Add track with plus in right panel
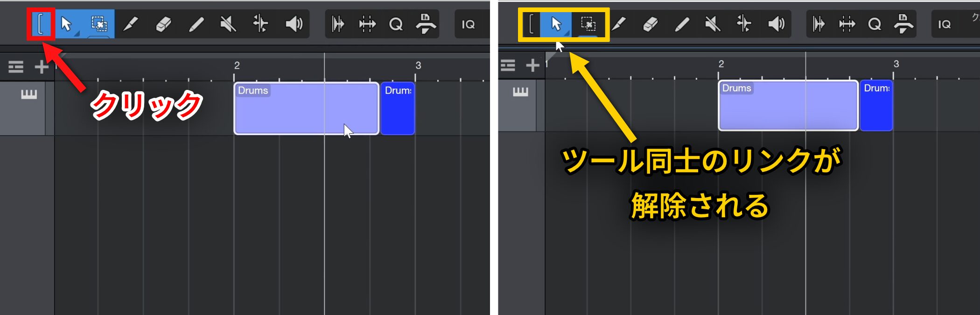The height and width of the screenshot is (315, 980). pos(532,65)
